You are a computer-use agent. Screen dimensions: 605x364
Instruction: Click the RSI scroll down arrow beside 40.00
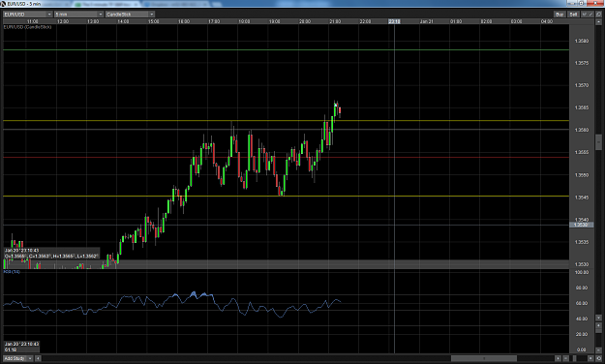pyautogui.click(x=599, y=318)
